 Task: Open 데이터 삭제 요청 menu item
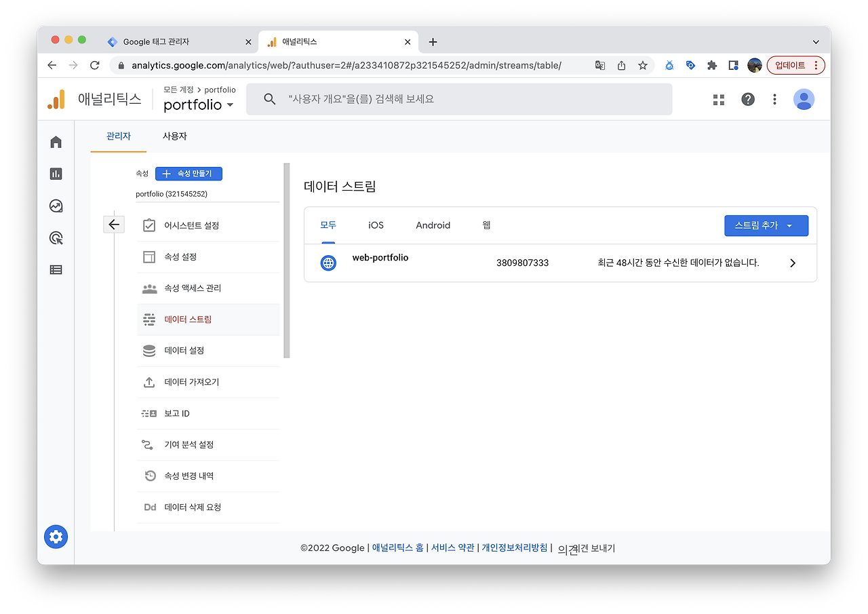pyautogui.click(x=208, y=507)
